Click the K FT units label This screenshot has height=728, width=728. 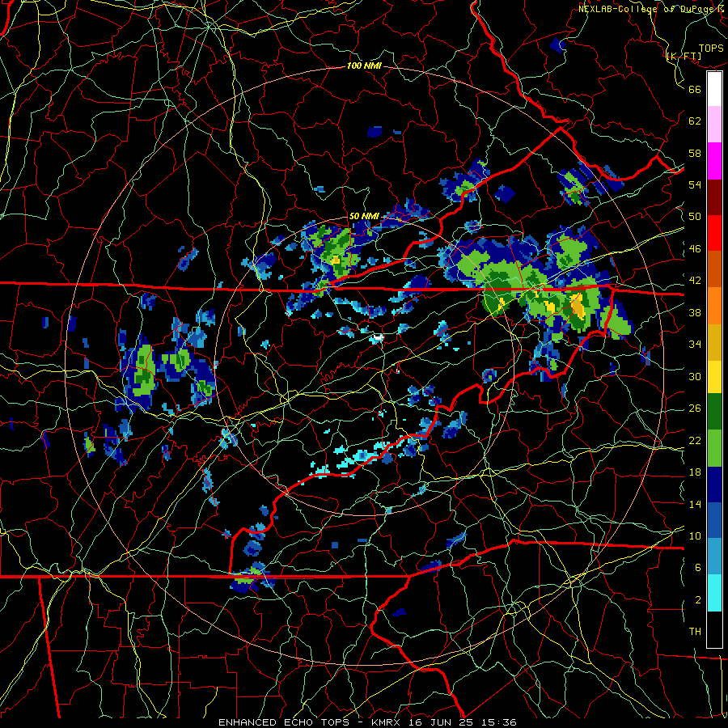pyautogui.click(x=684, y=56)
